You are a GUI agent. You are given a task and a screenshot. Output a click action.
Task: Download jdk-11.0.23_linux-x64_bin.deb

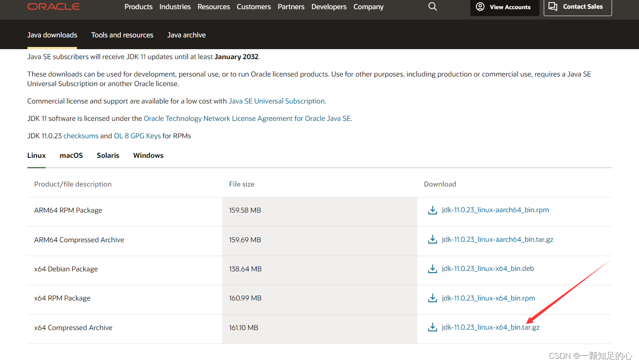tap(488, 268)
